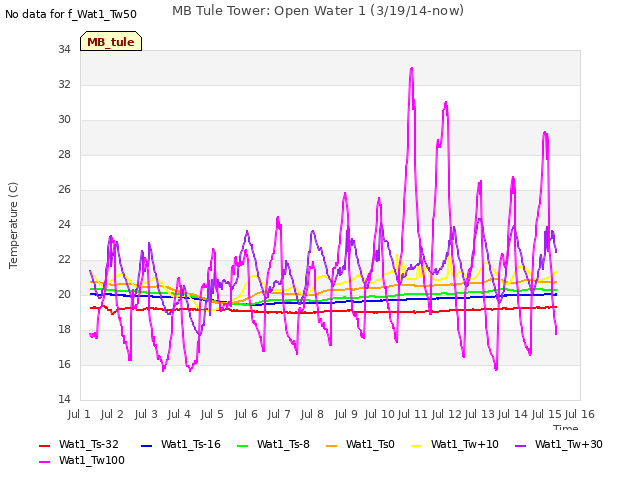The image size is (640, 480).
Task: Click the Jul 11 x-axis tick label
Action: pos(412,414)
